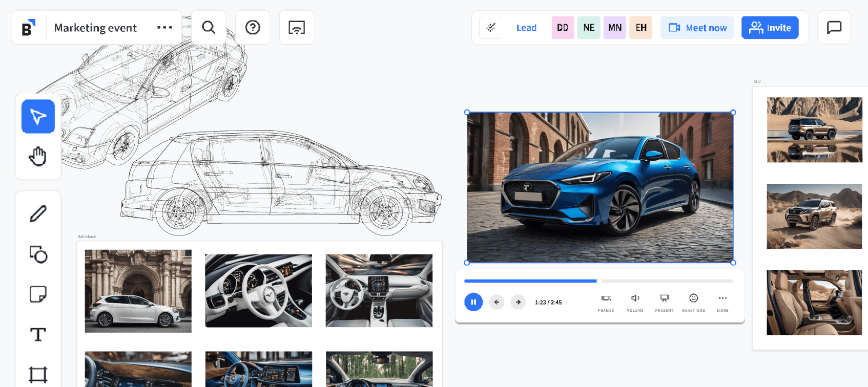This screenshot has height=387, width=868.
Task: Select the pencil draw tool
Action: (38, 214)
